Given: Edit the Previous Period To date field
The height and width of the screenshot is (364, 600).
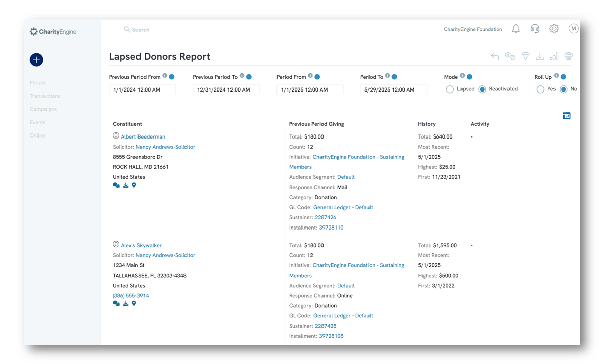Looking at the screenshot, I should point(226,89).
